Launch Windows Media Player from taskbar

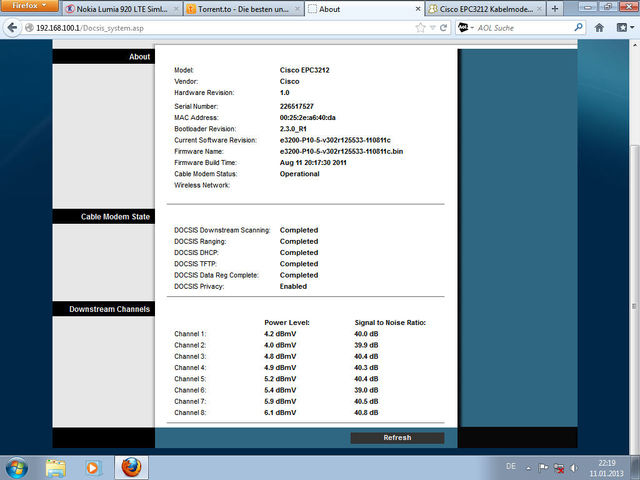pos(93,466)
